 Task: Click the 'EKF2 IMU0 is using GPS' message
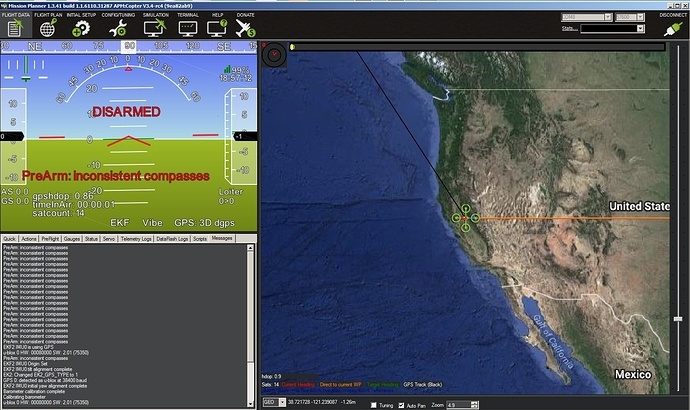coord(29,347)
